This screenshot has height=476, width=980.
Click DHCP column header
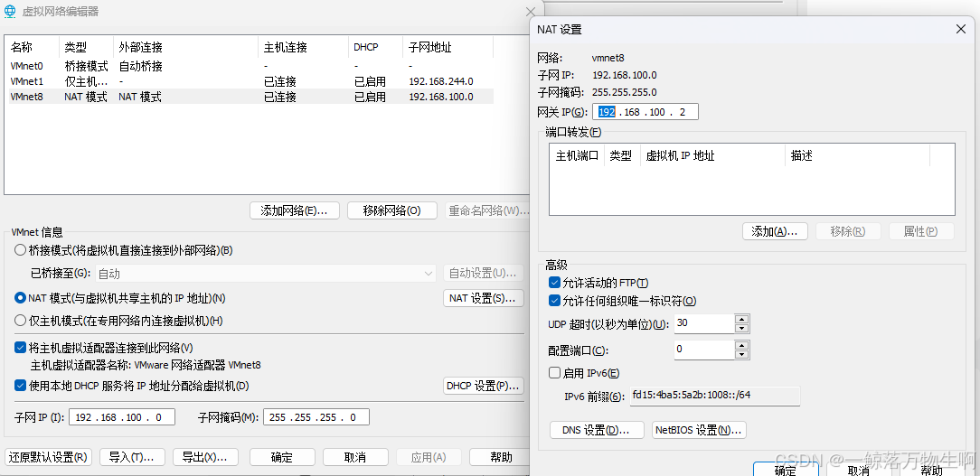(375, 47)
